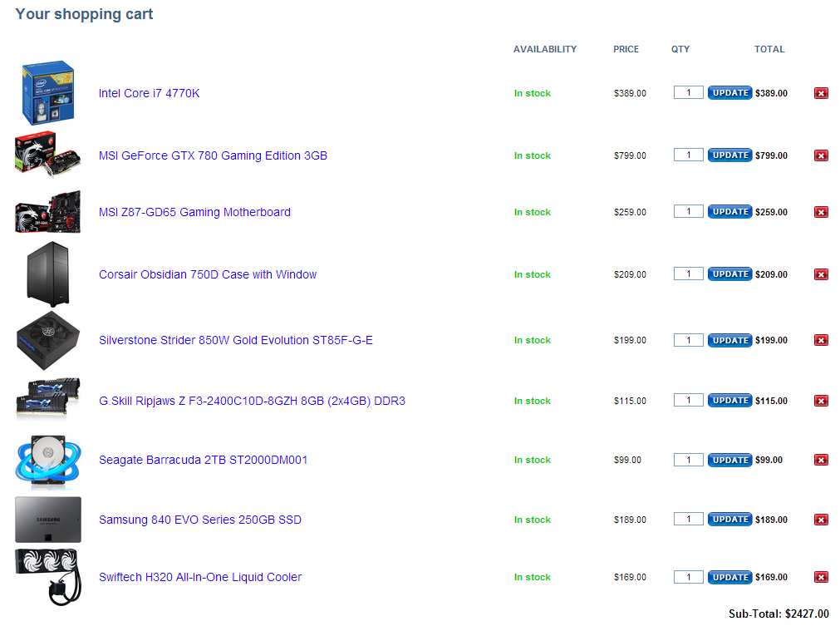Delete the MSI Z87-GD65 Motherboard row
Viewport: 840px width, 626px height.
click(821, 212)
